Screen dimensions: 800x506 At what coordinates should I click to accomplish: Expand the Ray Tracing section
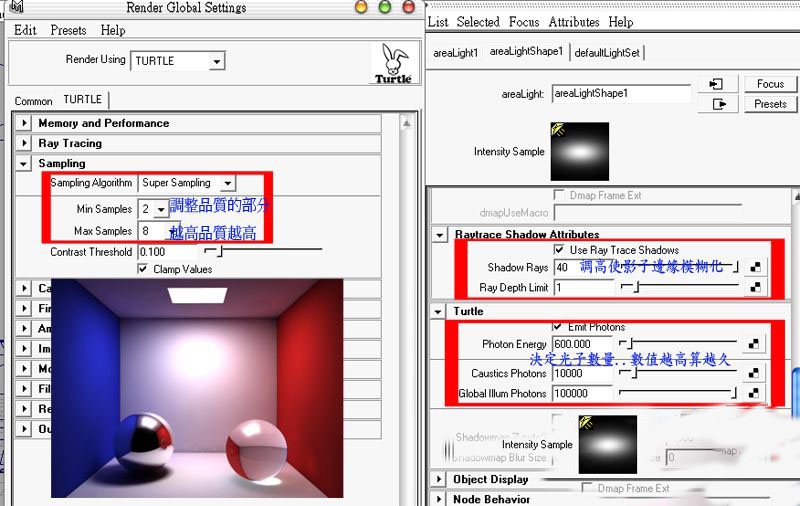[23, 143]
